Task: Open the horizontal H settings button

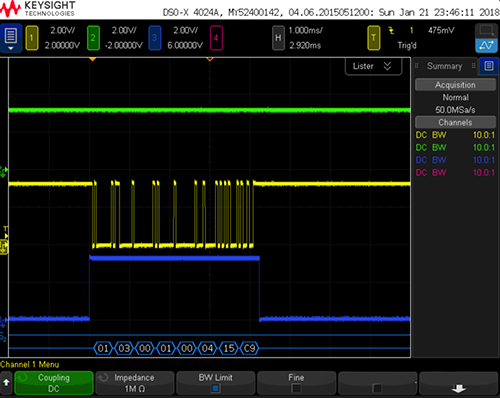Action: [x=278, y=38]
